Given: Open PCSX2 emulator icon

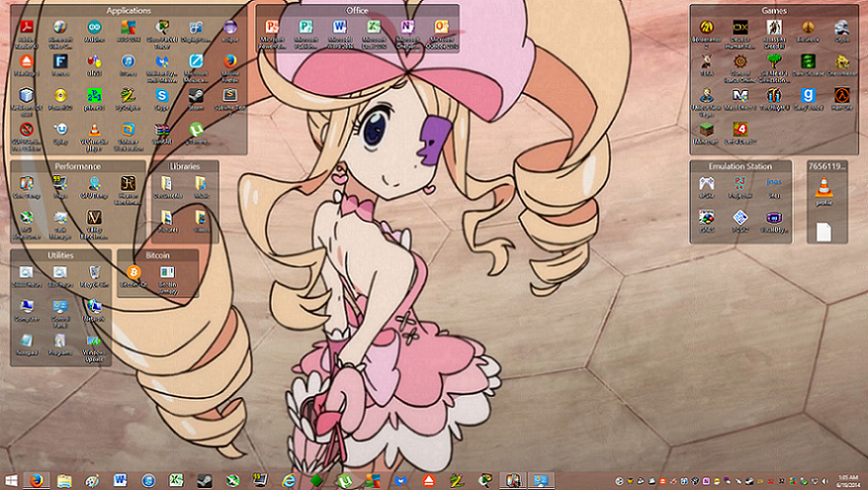Looking at the screenshot, I should coord(740,217).
